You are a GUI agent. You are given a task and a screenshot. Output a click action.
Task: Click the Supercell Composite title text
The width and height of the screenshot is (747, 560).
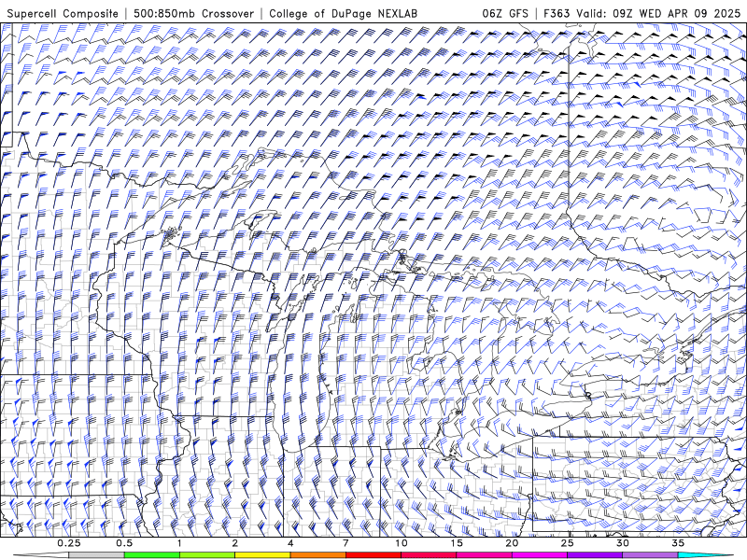coord(63,14)
